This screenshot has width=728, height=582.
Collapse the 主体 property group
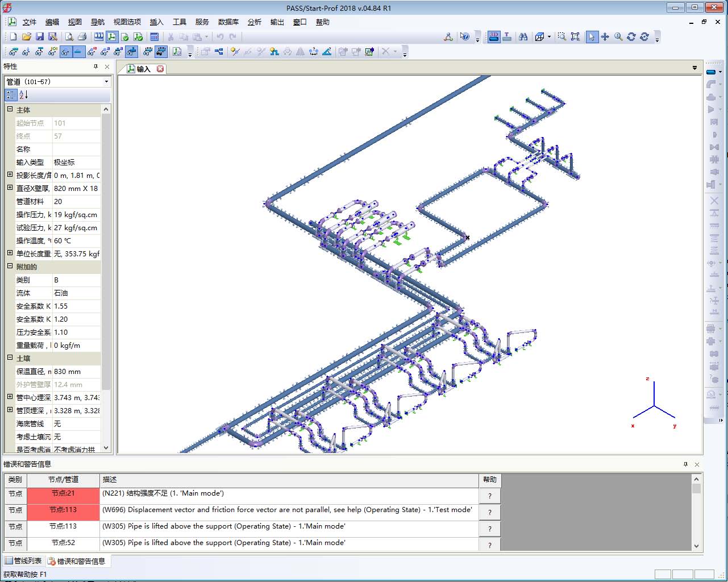tap(10, 109)
